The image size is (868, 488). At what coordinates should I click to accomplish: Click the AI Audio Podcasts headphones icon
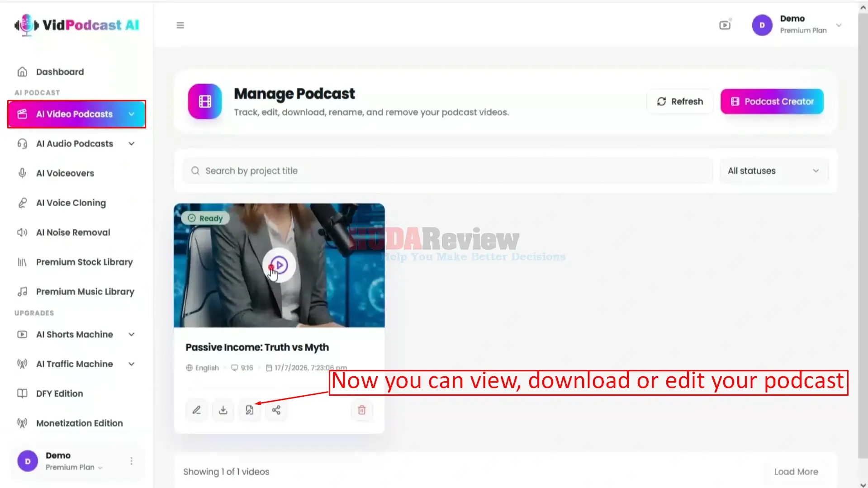tap(22, 144)
